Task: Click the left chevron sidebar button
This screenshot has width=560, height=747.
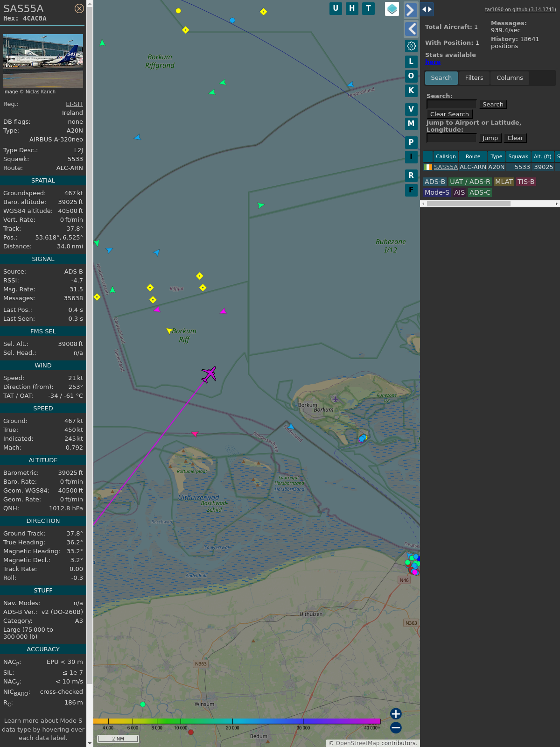Action: click(411, 29)
